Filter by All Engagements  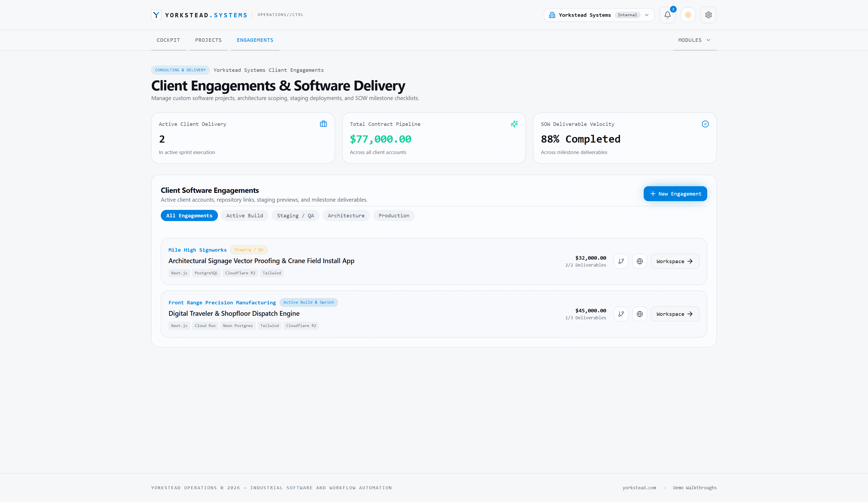click(x=189, y=215)
